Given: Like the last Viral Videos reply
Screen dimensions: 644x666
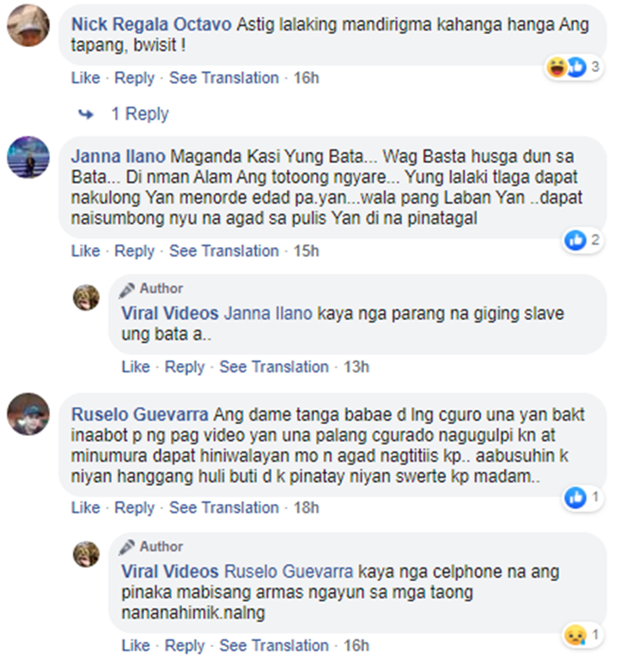Looking at the screenshot, I should pos(136,645).
